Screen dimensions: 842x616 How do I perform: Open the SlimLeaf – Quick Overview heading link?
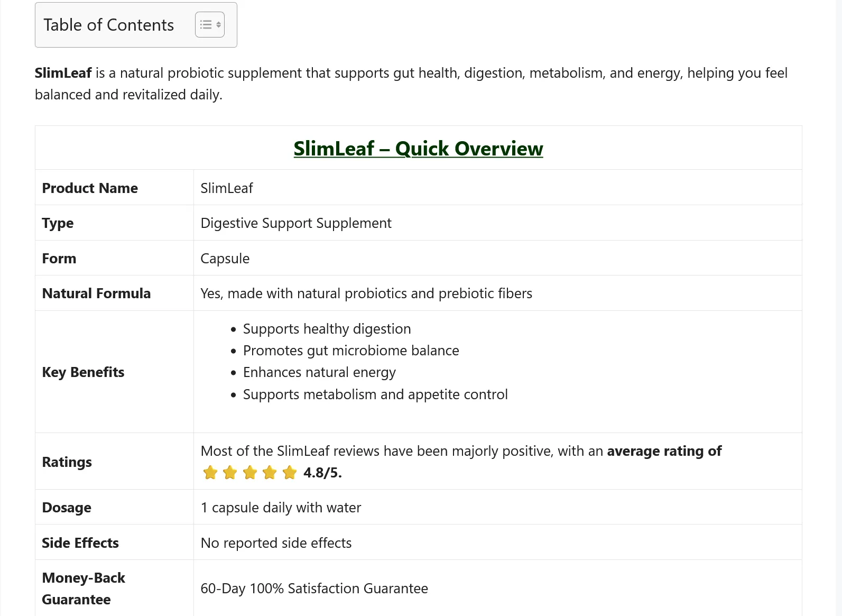418,149
